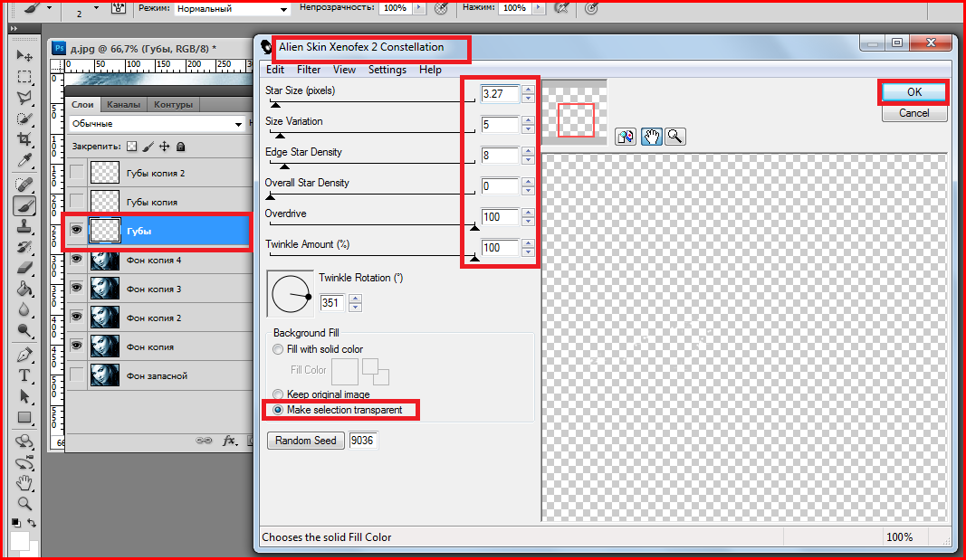Click Cancel in Constellation dialog
966x560 pixels.
[914, 113]
